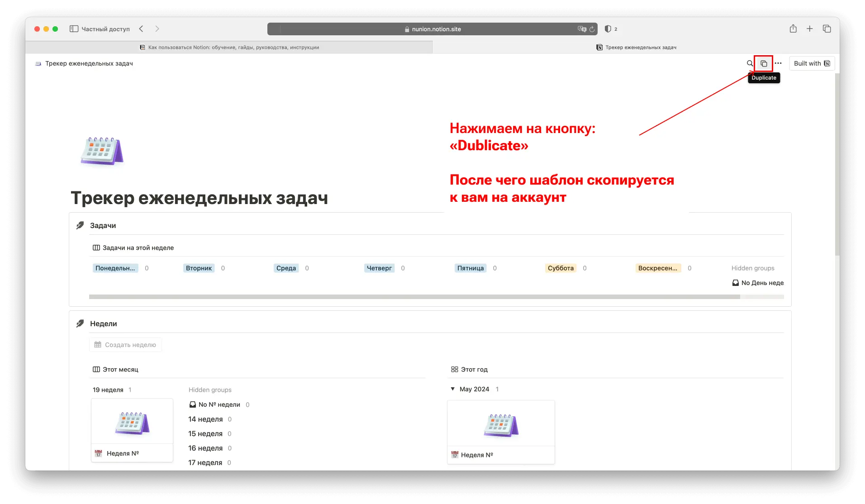Open the search icon on the page header
865x504 pixels.
coord(749,63)
